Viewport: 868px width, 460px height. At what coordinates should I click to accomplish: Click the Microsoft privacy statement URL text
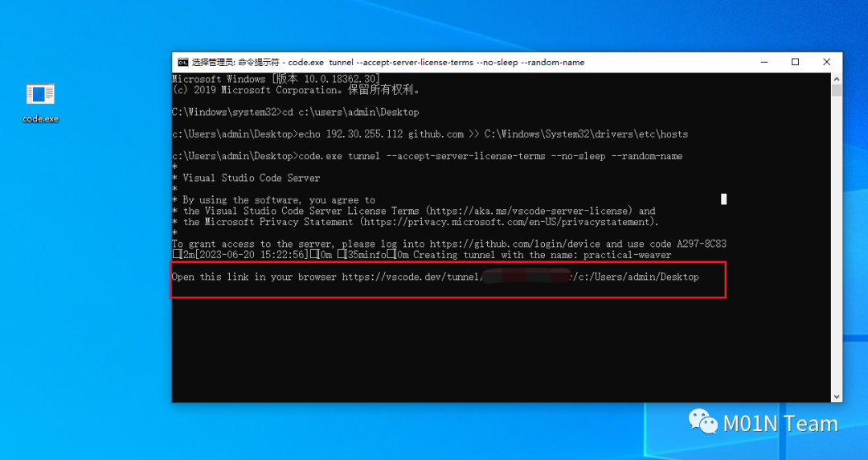[x=508, y=222]
